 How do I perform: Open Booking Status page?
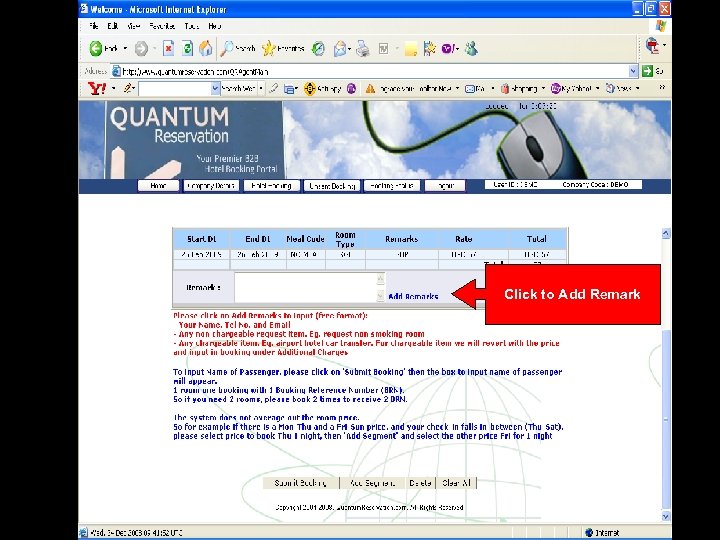click(x=392, y=186)
